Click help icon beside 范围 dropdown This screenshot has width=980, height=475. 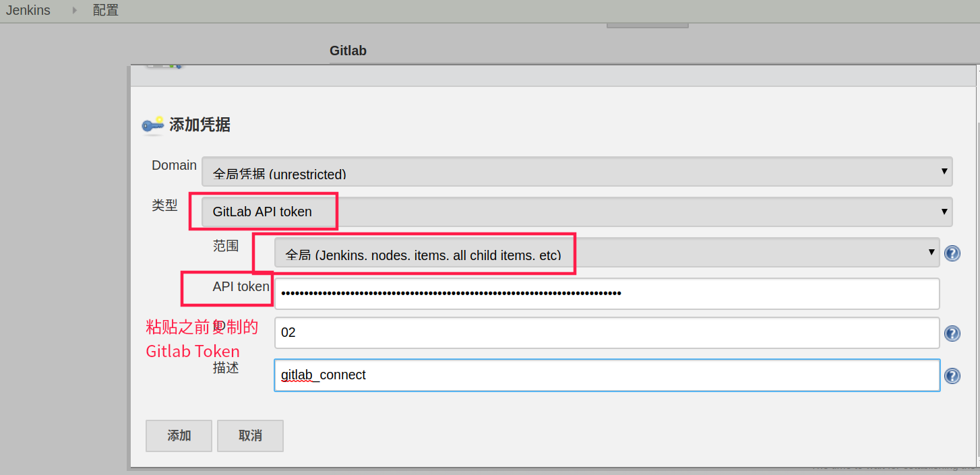(x=952, y=253)
